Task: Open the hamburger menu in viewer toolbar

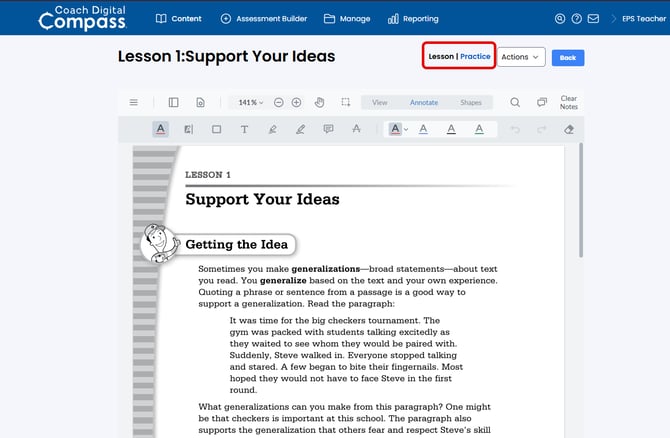Action: point(134,102)
